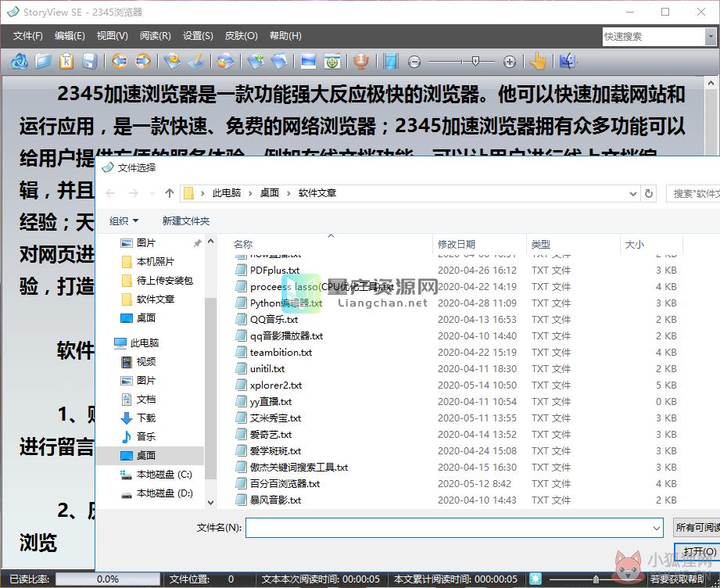Select file xplorer2.txt
The width and height of the screenshot is (720, 588).
pyautogui.click(x=269, y=385)
